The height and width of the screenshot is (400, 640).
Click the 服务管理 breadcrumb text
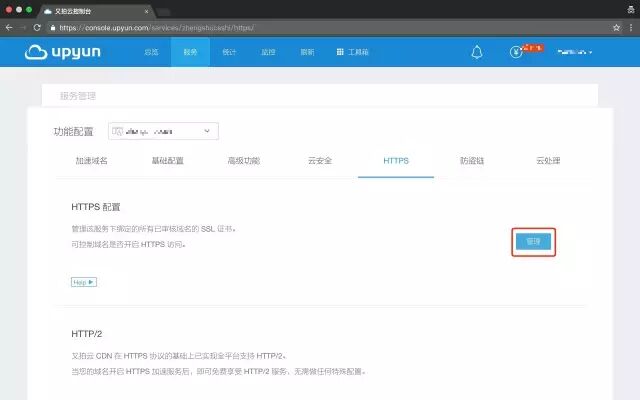coord(78,96)
